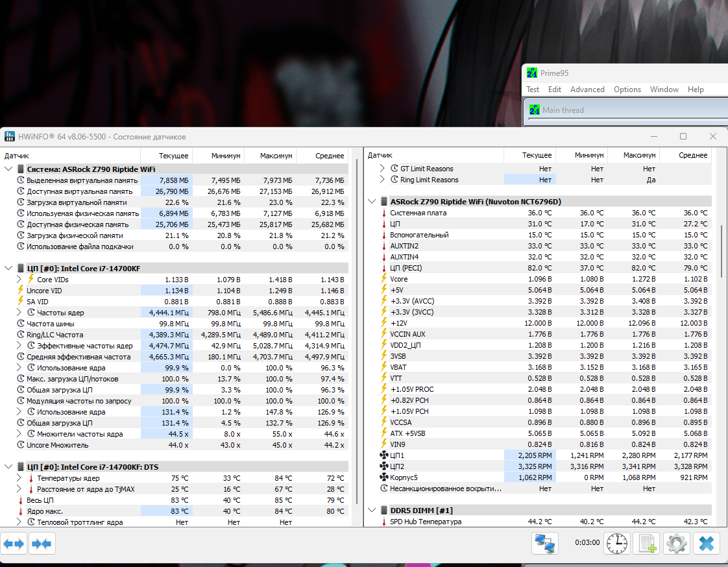Expand the GT Limit Reasons row
Image resolution: width=728 pixels, height=567 pixels.
coord(382,168)
